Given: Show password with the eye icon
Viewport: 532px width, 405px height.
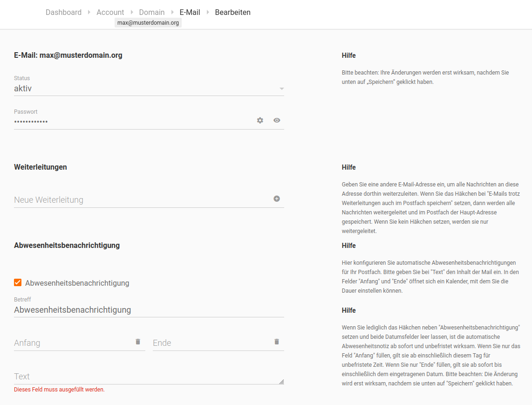Looking at the screenshot, I should click(277, 120).
